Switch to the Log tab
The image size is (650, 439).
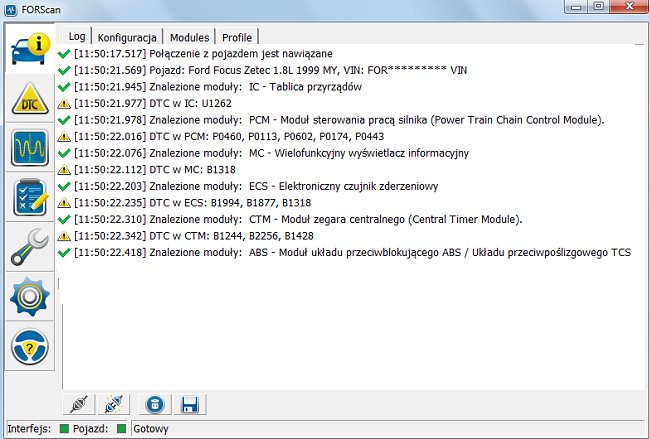click(77, 36)
